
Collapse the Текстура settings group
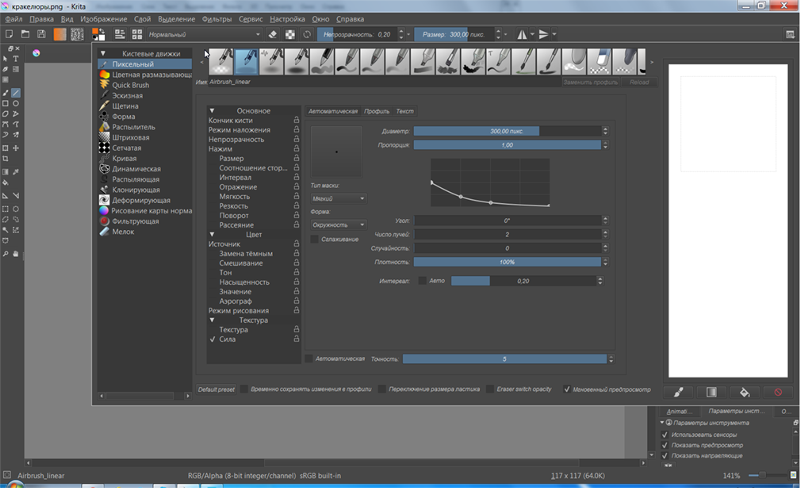(212, 320)
